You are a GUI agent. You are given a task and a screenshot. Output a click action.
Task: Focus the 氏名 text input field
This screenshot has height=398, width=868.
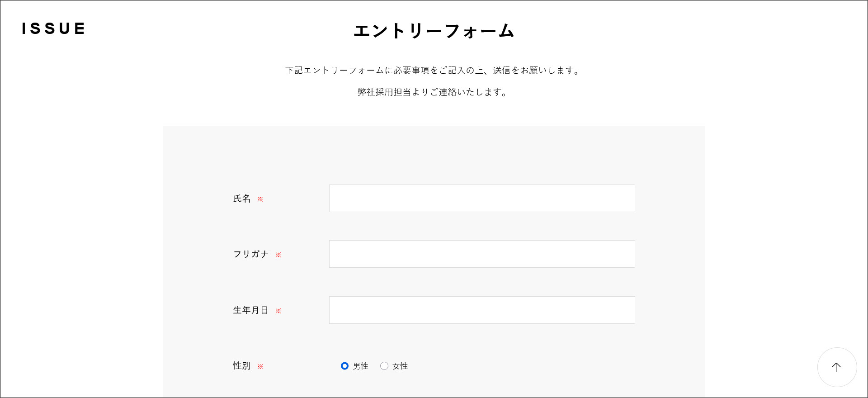tap(481, 198)
